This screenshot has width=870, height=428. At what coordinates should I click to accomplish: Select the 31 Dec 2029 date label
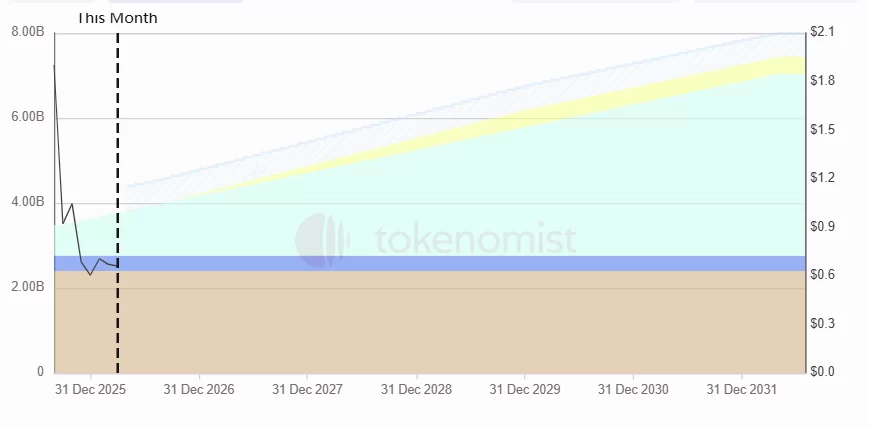[525, 389]
